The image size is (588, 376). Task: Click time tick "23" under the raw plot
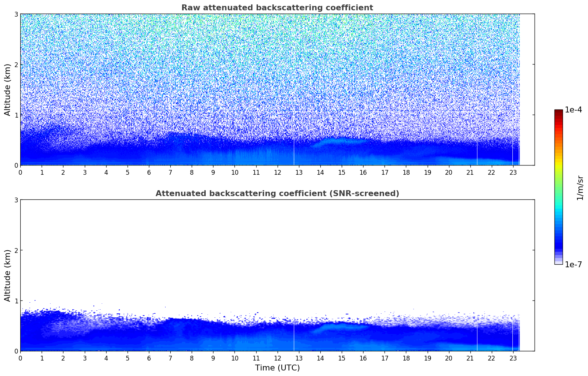pos(513,173)
